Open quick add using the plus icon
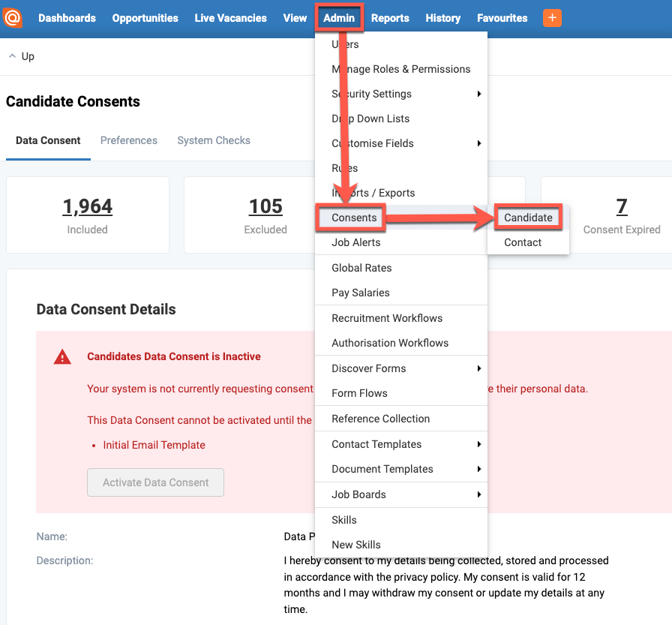Viewport: 672px width, 625px height. [552, 17]
